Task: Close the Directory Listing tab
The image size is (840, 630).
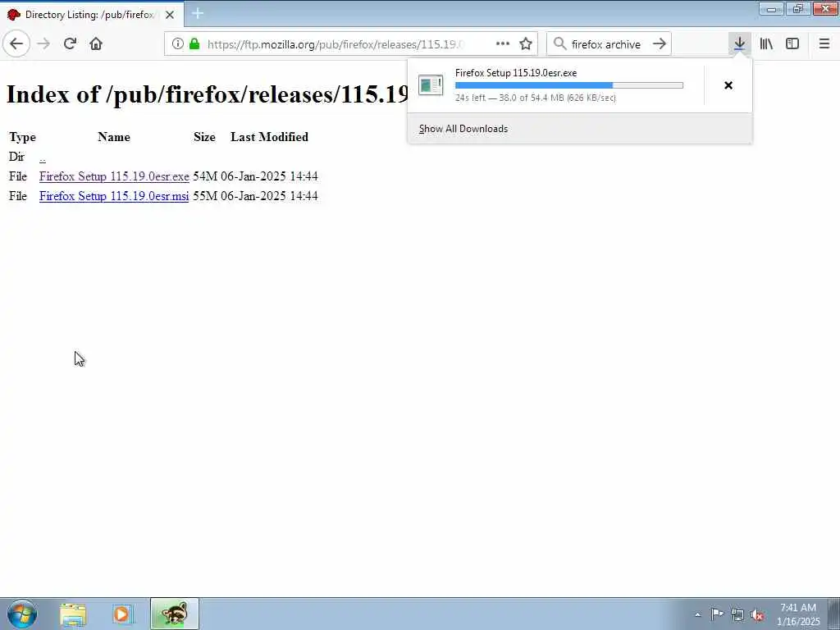Action: [x=170, y=15]
